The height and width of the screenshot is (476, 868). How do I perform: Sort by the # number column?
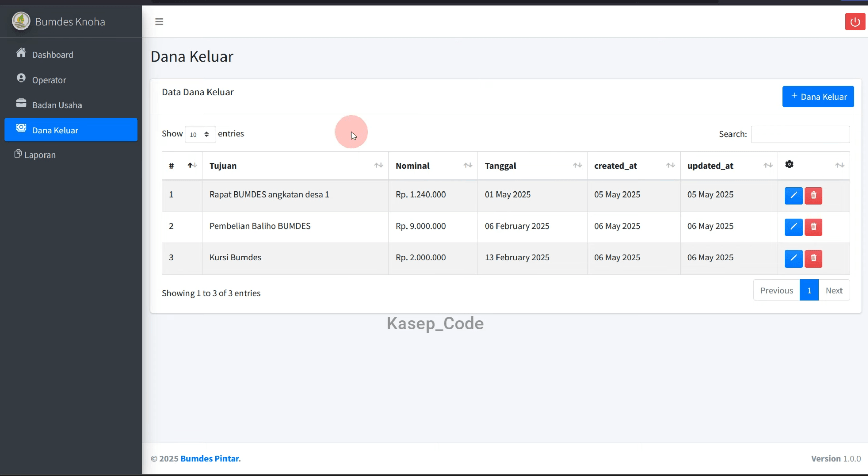tap(182, 165)
